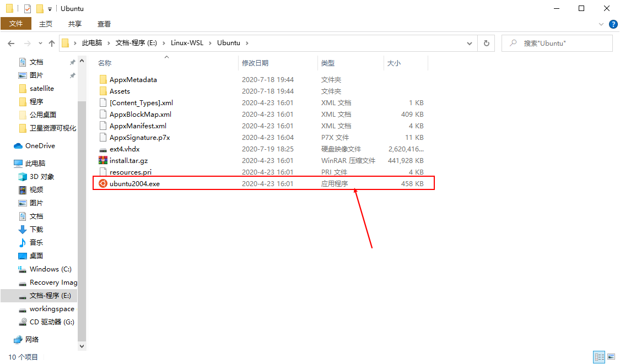Open the 公用桌面 folder in sidebar
Image resolution: width=620 pixels, height=364 pixels.
[42, 115]
